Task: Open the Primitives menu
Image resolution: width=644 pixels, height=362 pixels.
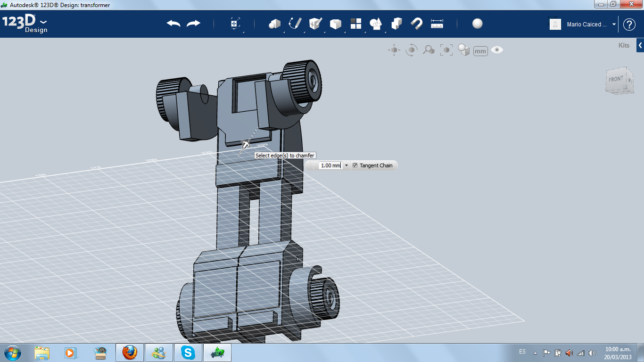Action: coord(274,24)
